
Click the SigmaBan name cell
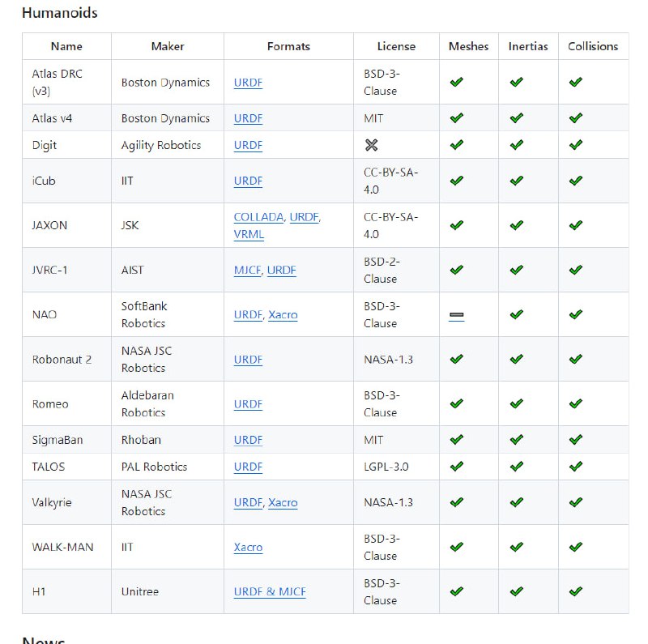tap(58, 440)
